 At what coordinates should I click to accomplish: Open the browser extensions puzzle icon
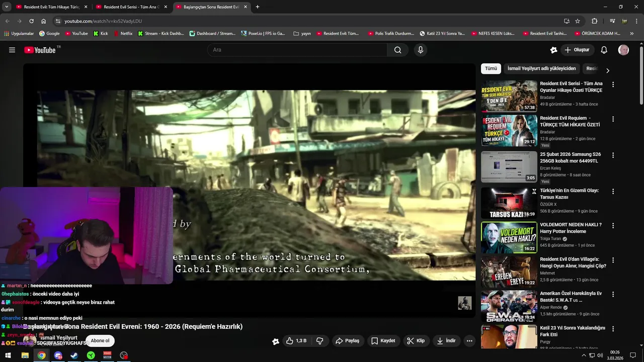click(x=595, y=21)
